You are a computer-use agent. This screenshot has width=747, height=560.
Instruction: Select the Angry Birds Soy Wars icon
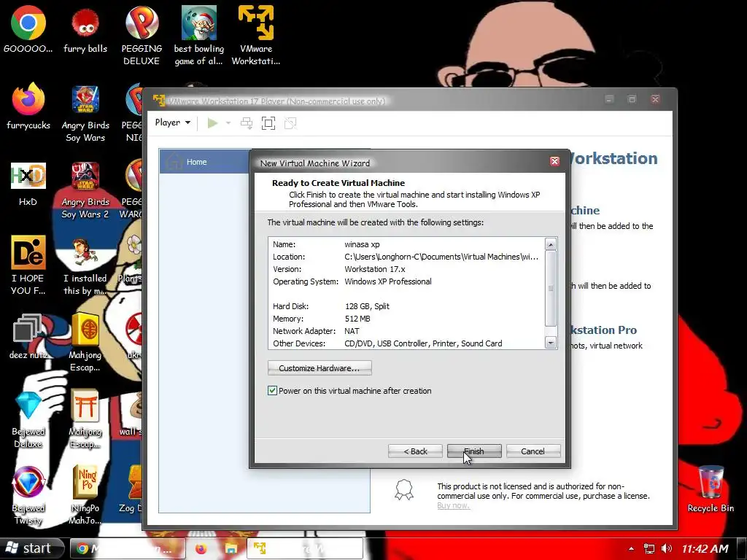click(85, 112)
